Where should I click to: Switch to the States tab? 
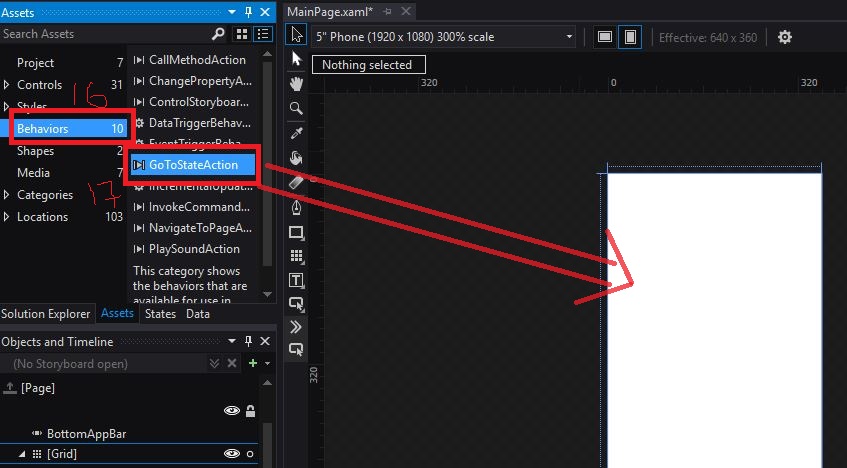[160, 314]
